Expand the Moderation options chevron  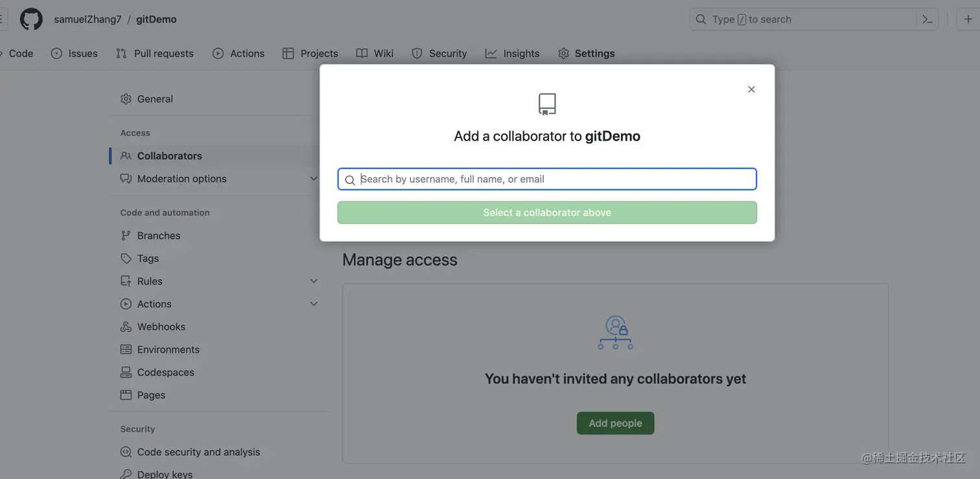[314, 179]
